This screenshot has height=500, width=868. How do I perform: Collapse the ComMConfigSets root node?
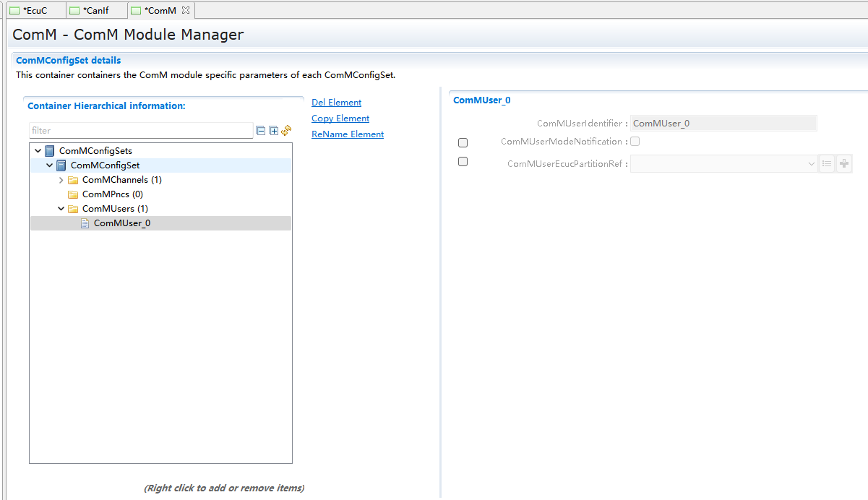pyautogui.click(x=38, y=151)
